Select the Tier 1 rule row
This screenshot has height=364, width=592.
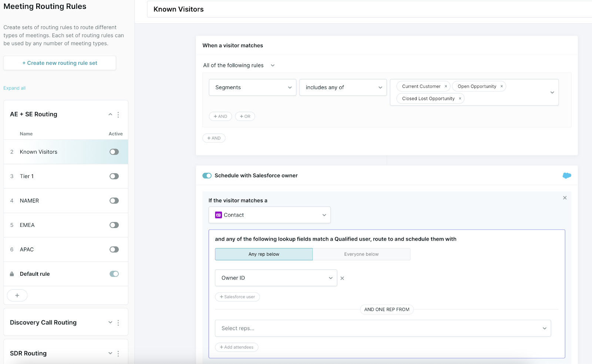66,176
